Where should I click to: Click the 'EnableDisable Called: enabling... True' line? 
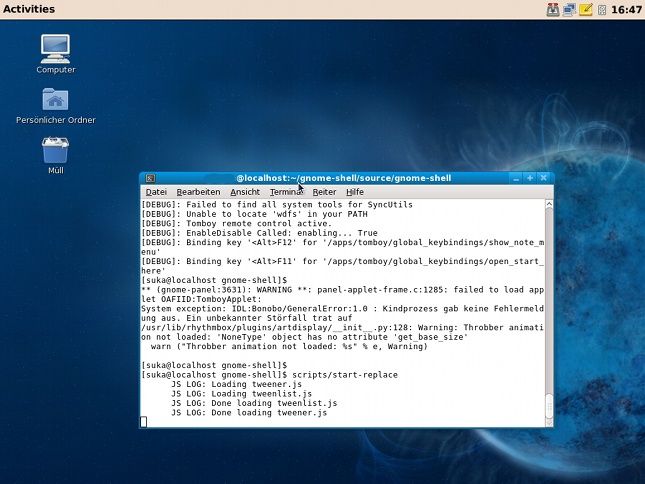(x=259, y=233)
